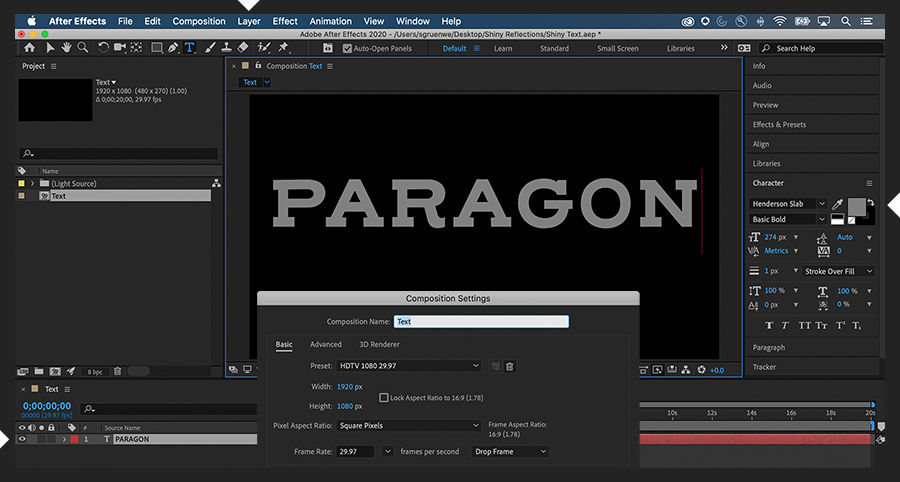Select the Eraser tool
This screenshot has height=482, width=900.
[245, 47]
